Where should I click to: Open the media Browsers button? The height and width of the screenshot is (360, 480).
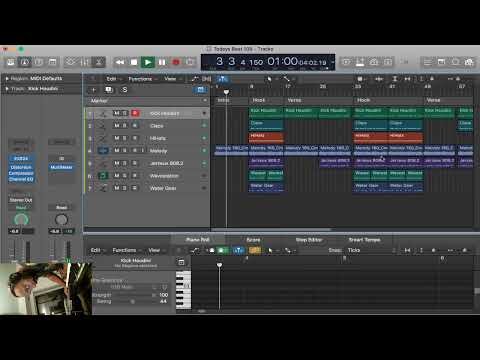pos(469,62)
